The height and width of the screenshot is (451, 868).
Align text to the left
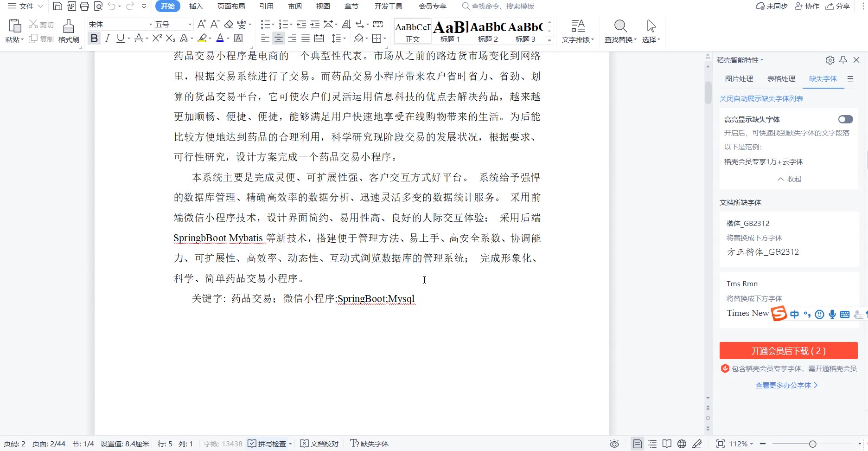click(x=265, y=39)
